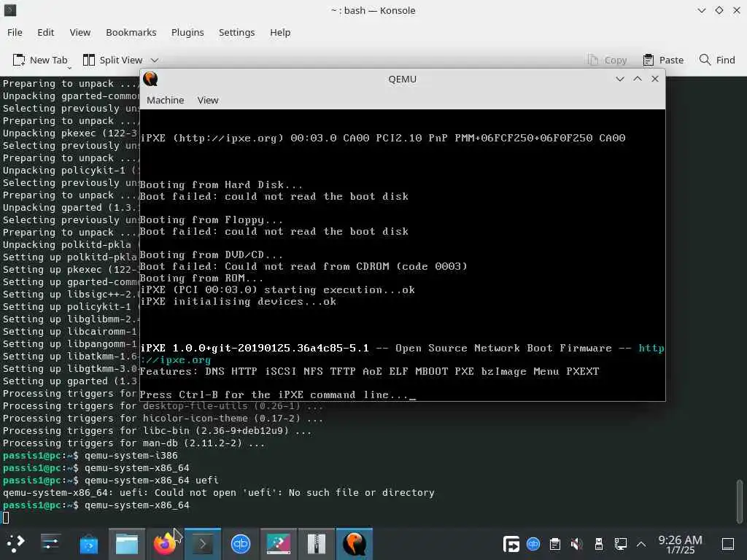Maximize the Konsole window
Viewport: 747px width, 560px height.
tap(719, 10)
